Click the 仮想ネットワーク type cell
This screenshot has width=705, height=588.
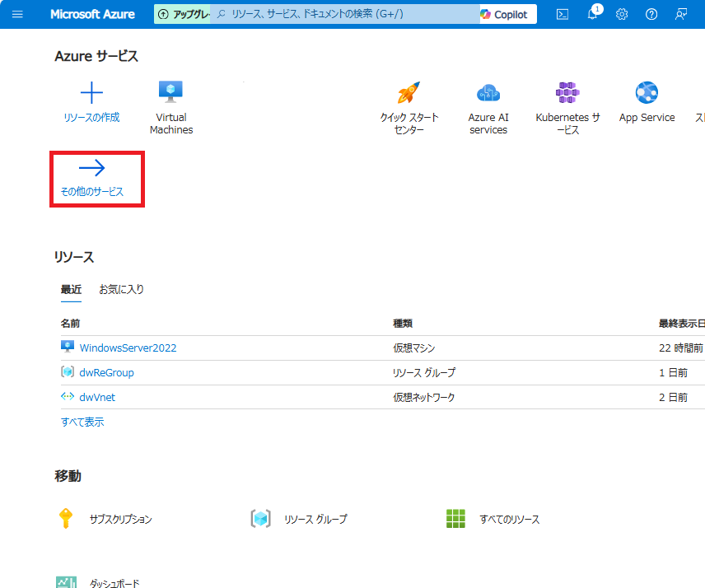424,398
